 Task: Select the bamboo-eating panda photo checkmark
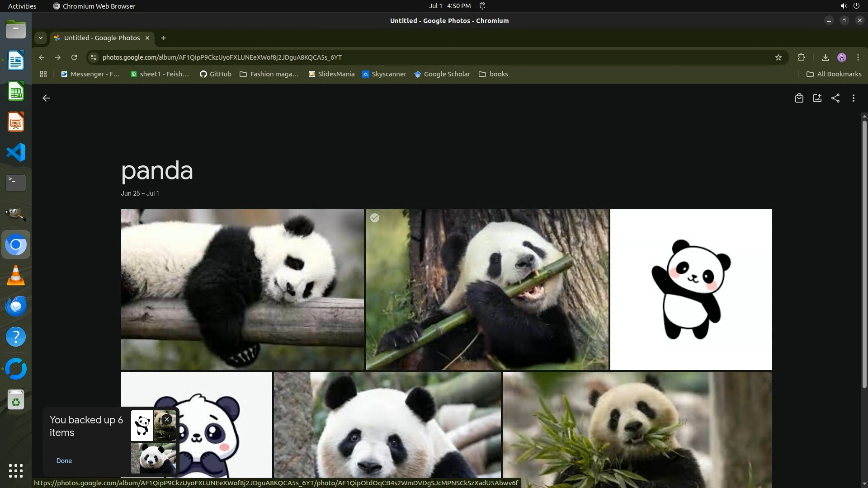pos(375,218)
